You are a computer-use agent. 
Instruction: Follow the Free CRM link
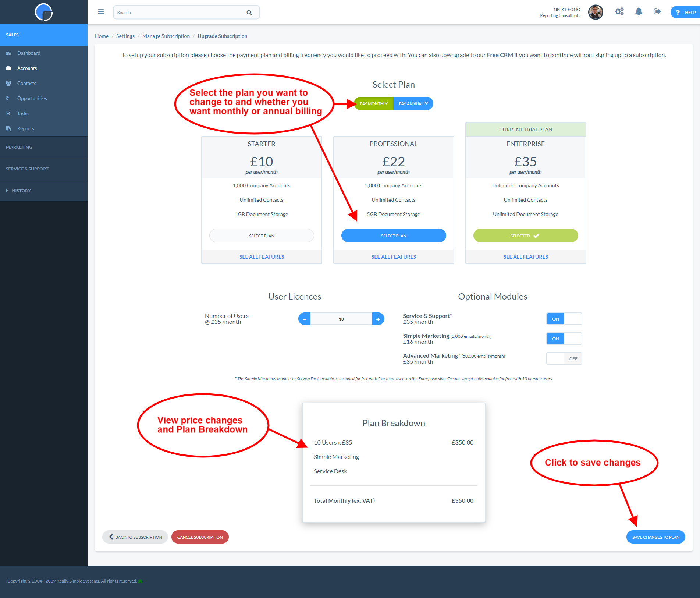[x=500, y=55]
